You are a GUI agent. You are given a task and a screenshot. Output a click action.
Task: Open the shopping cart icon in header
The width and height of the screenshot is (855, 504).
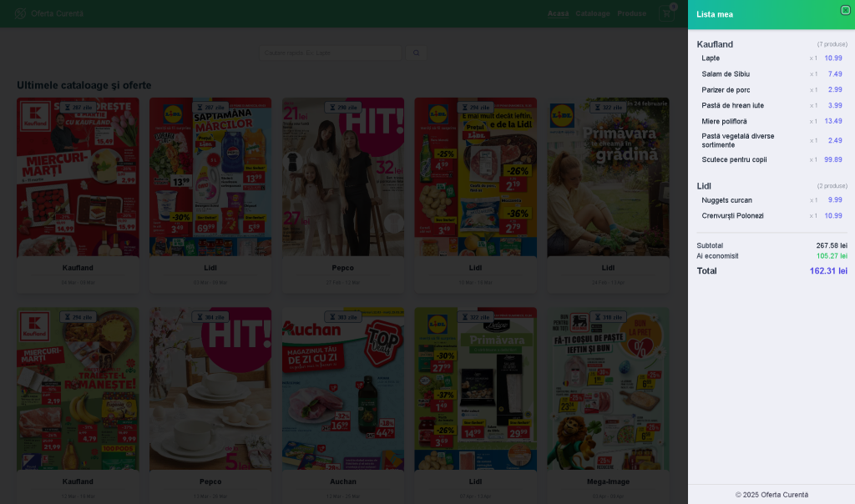pos(666,13)
